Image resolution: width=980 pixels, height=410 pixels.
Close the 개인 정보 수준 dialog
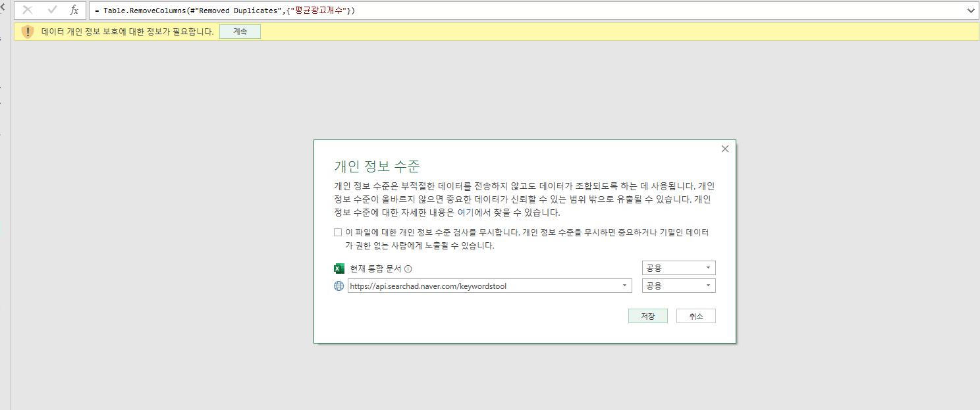tap(724, 149)
